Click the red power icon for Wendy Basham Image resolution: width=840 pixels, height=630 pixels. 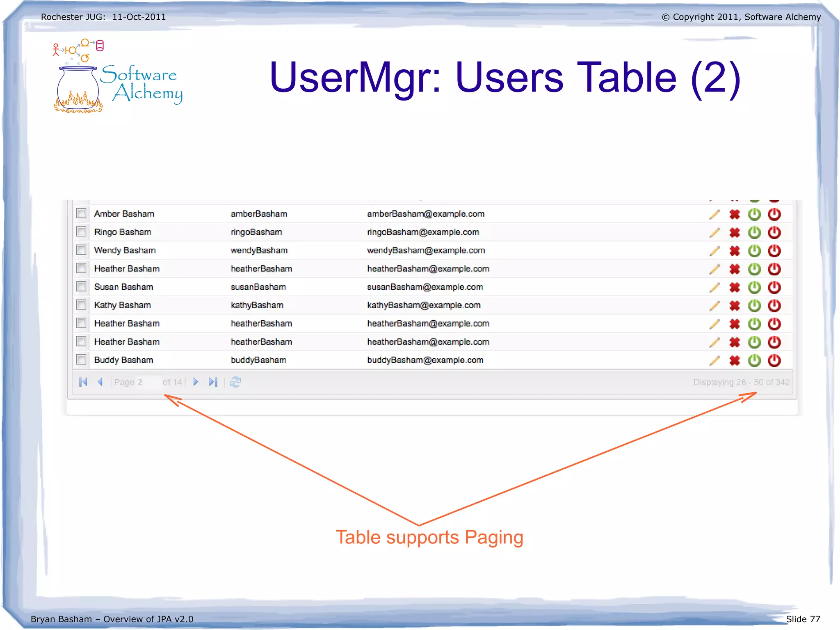(x=774, y=251)
